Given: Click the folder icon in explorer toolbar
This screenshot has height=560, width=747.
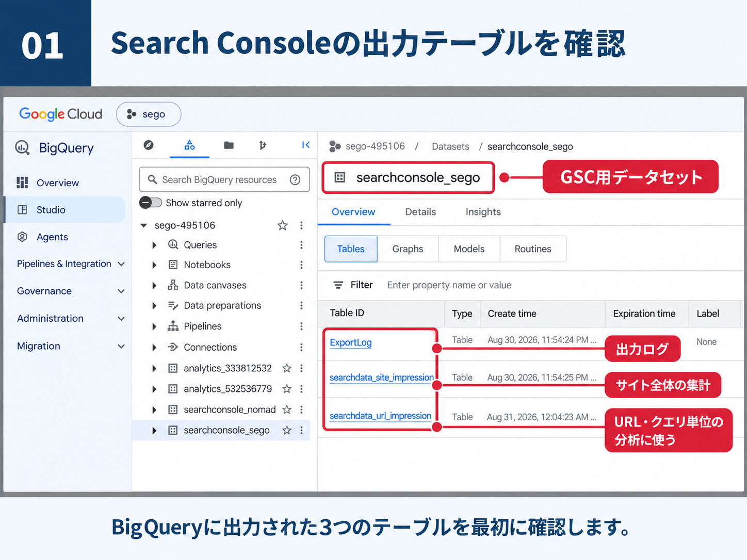Looking at the screenshot, I should (x=229, y=145).
